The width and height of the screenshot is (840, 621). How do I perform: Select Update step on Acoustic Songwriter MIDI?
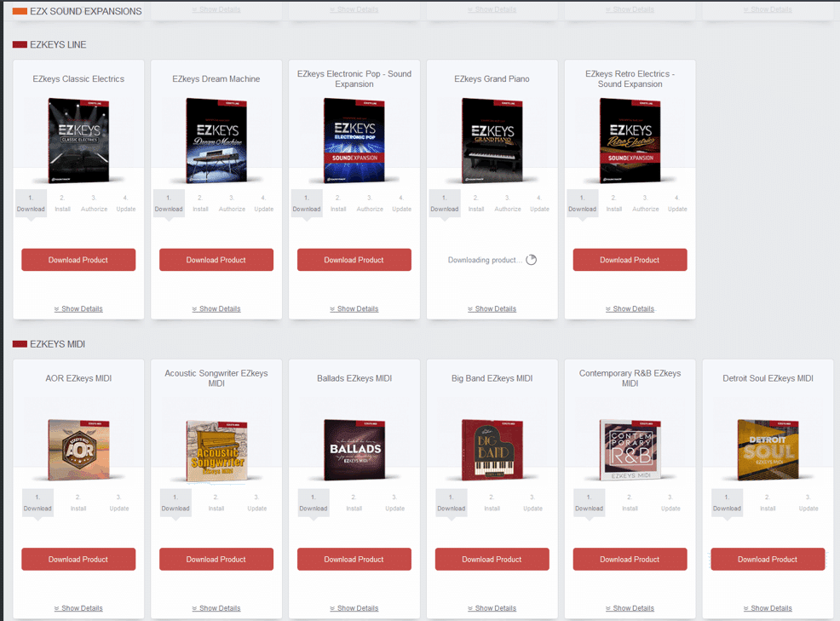pyautogui.click(x=257, y=503)
